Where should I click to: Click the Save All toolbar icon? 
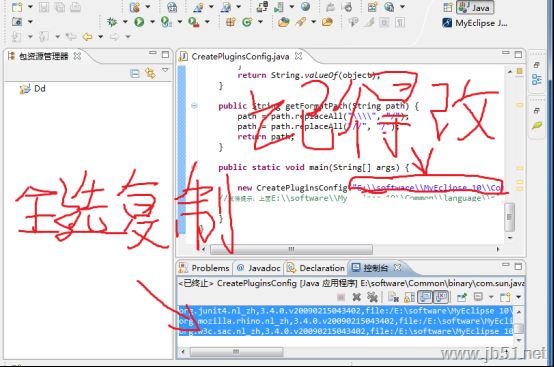tap(60, 7)
